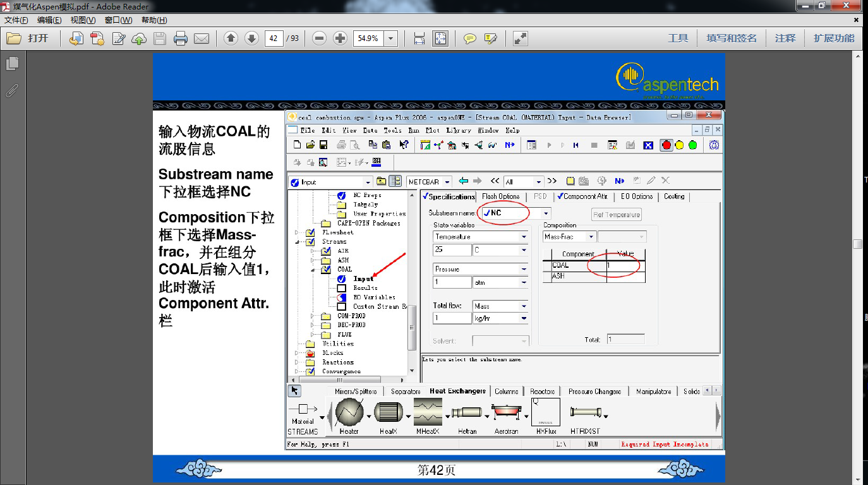
Task: Click the red status circle in Aspen toolbar
Action: tap(666, 145)
